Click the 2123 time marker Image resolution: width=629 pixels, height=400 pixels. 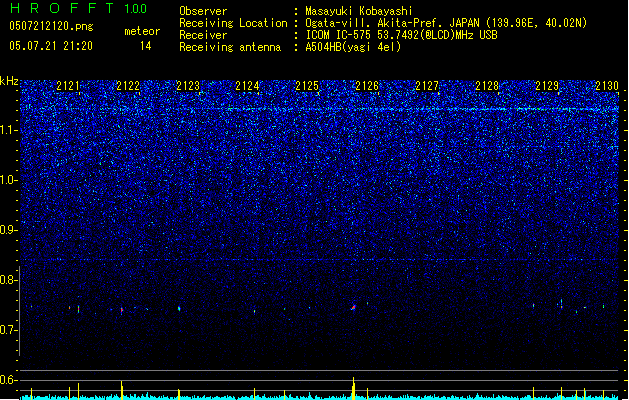[188, 86]
